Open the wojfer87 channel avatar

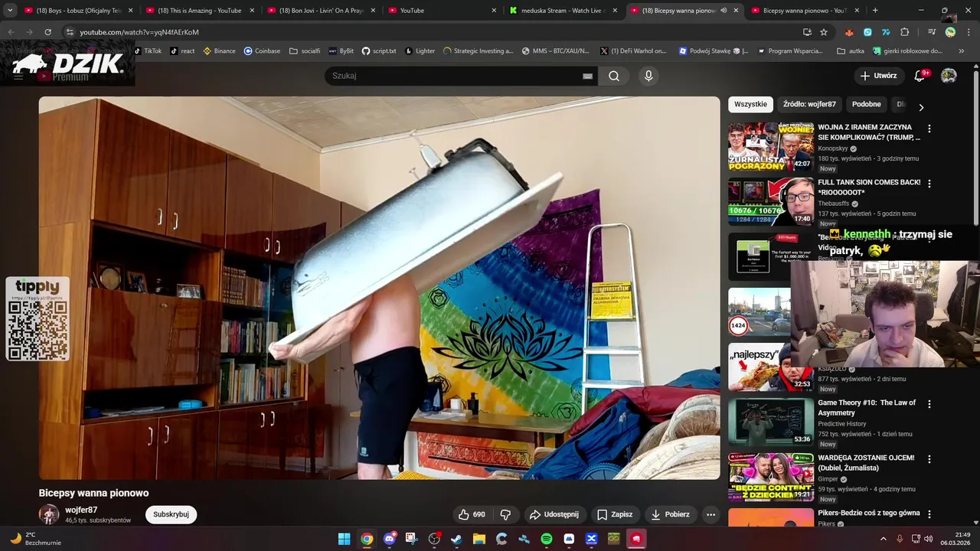(x=49, y=514)
